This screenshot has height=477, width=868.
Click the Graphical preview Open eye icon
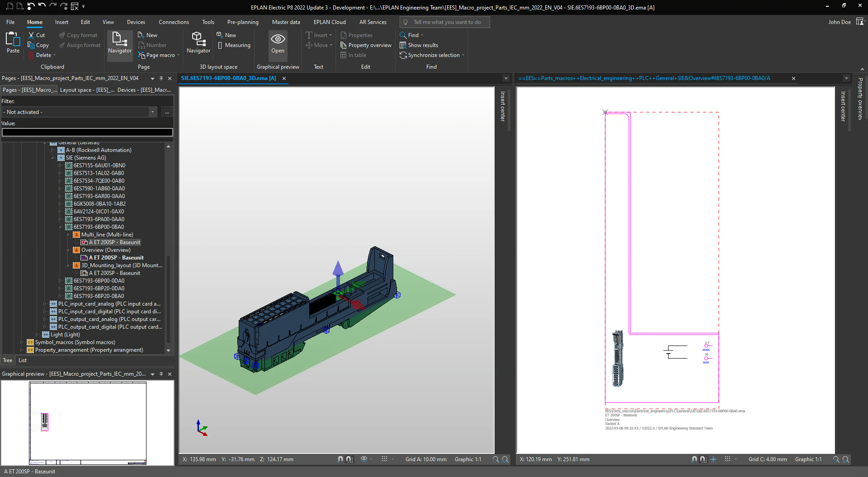tap(278, 39)
